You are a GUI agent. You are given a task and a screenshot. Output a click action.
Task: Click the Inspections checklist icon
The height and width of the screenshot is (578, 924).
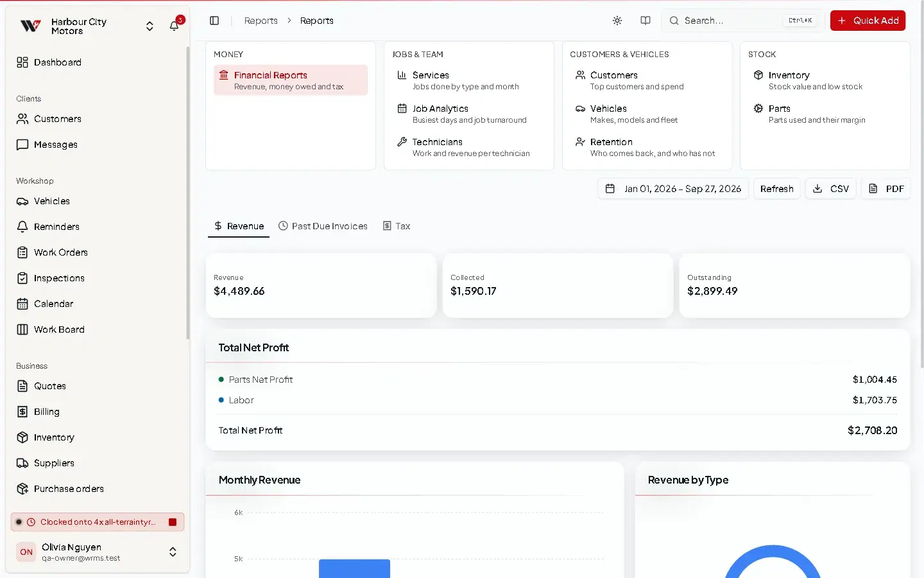click(x=22, y=278)
